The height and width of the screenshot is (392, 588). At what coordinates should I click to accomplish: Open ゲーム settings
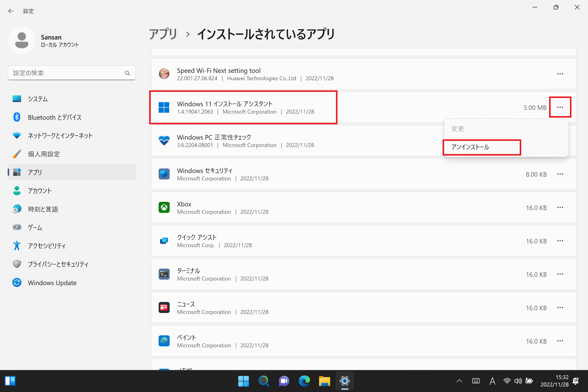pos(72,228)
